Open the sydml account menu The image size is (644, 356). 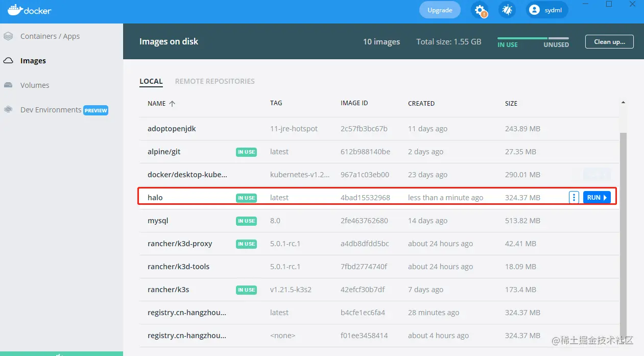click(x=547, y=10)
